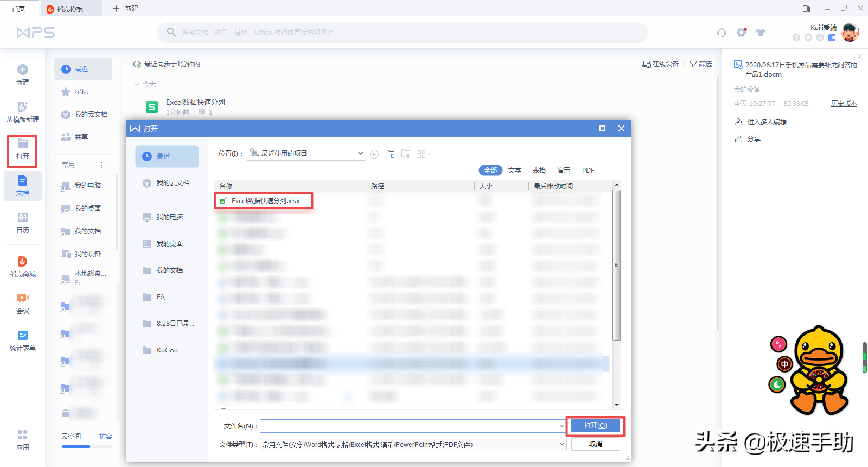Click the 取消 button in dialog
This screenshot has width=868, height=467.
[595, 444]
